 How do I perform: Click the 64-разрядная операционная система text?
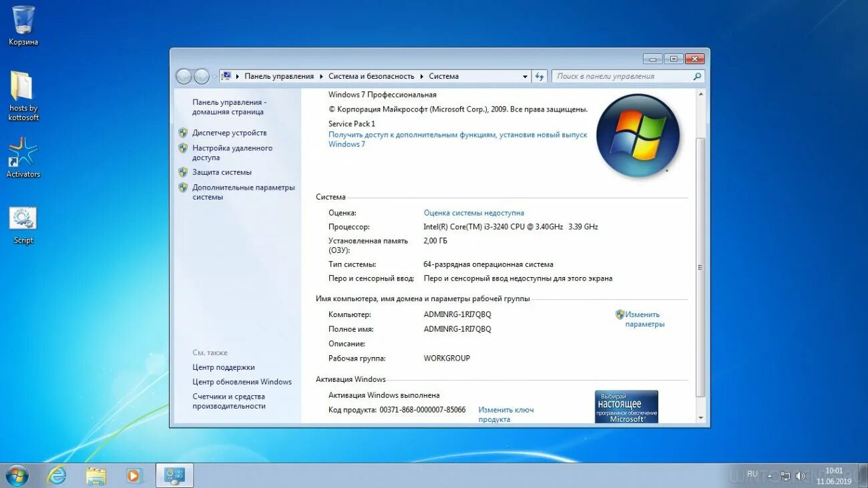click(x=488, y=264)
